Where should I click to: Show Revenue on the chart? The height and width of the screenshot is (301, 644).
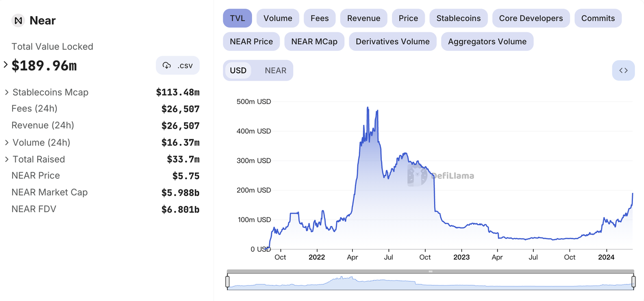(363, 18)
